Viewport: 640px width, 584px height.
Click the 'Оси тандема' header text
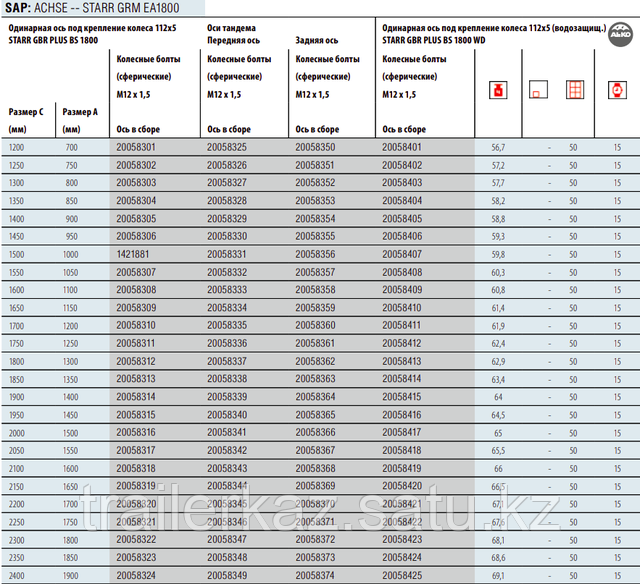coord(231,28)
